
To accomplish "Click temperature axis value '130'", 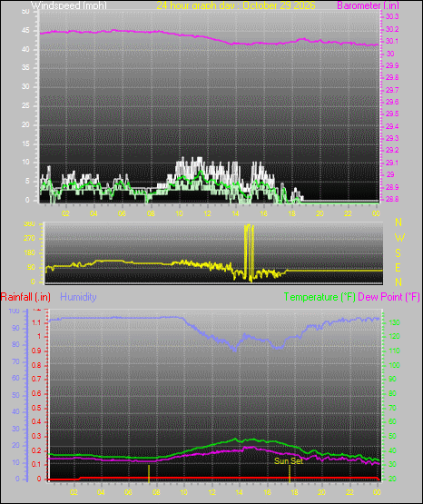I will coord(394,322).
